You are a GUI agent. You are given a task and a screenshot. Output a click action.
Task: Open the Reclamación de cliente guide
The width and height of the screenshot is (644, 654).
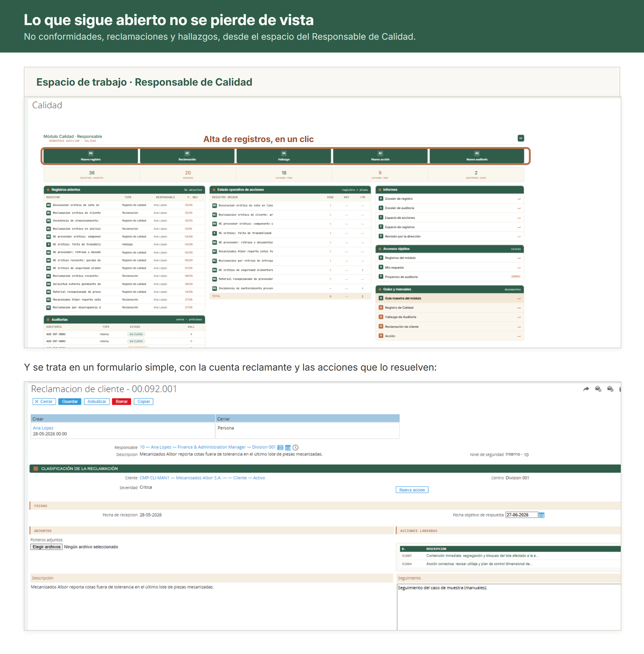click(449, 327)
